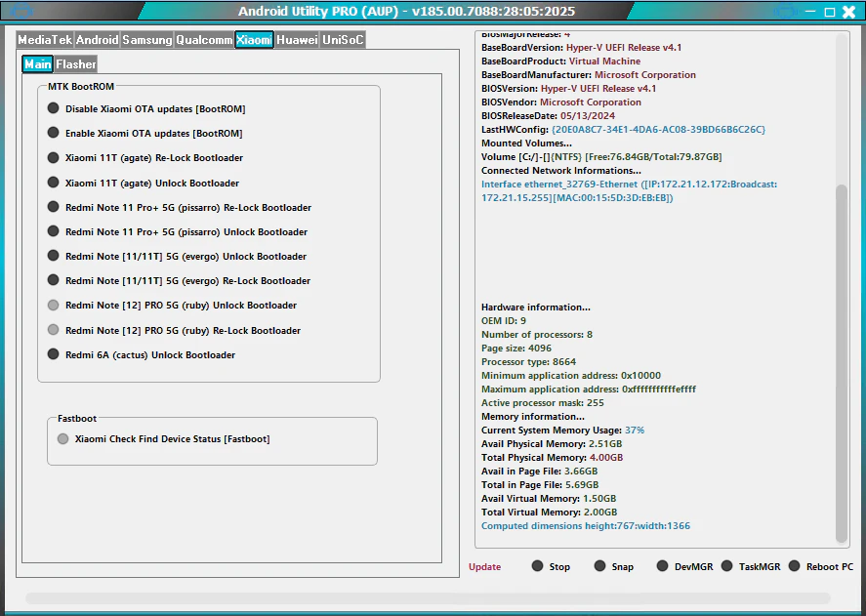The image size is (866, 616).
Task: Open the Huawei tab
Action: [297, 40]
